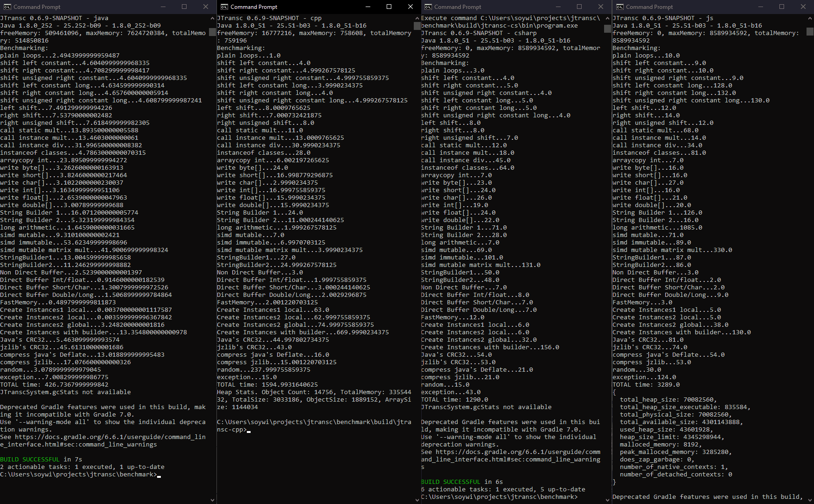Click the scrollbar thumb in the csharp window
Viewport: 814px width, 504px height.
pyautogui.click(x=607, y=29)
